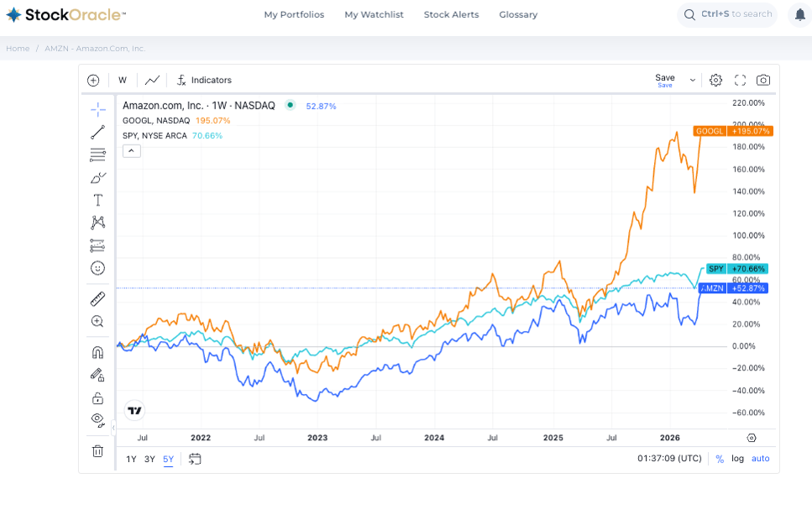812x510 pixels.
Task: Open the W time interval dropdown
Action: coord(123,80)
